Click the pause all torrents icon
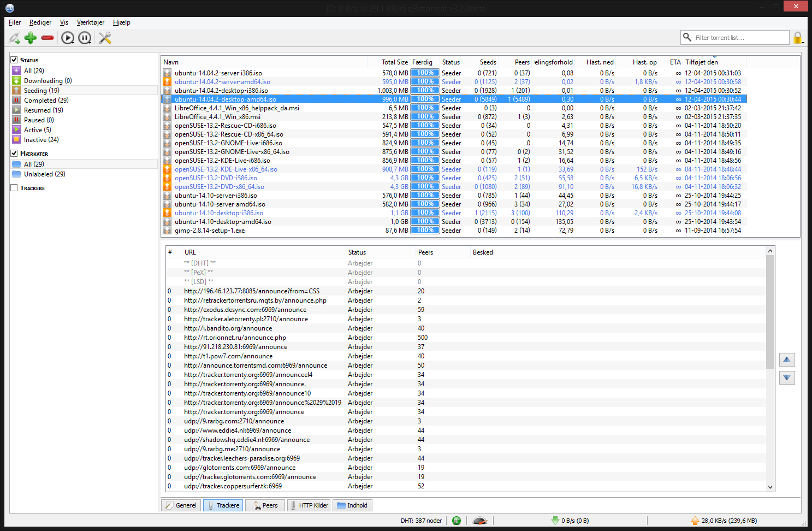Image resolution: width=812 pixels, height=531 pixels. tap(85, 38)
